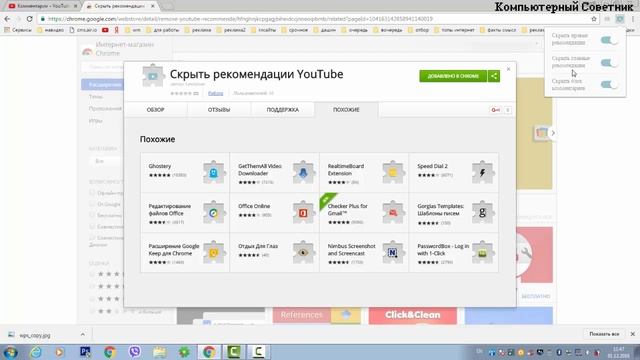Open PasswordBox Log in with 1-Click card
The image size is (640, 360).
click(x=453, y=252)
